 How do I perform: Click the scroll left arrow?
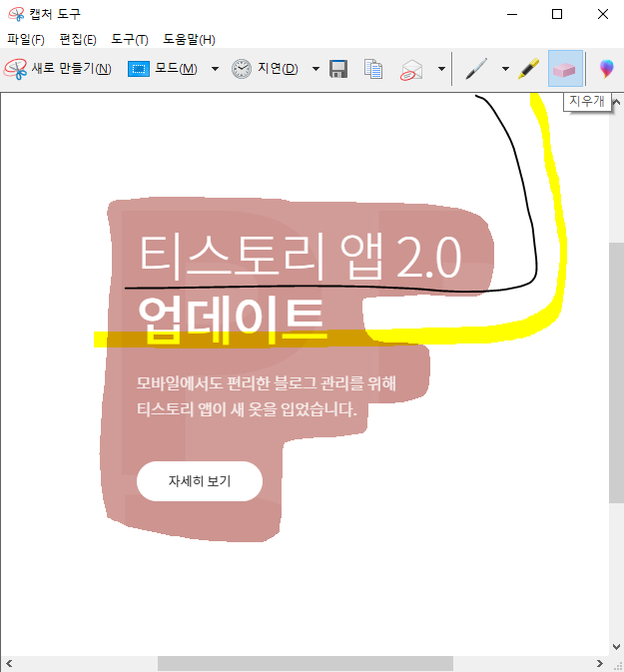pyautogui.click(x=9, y=664)
